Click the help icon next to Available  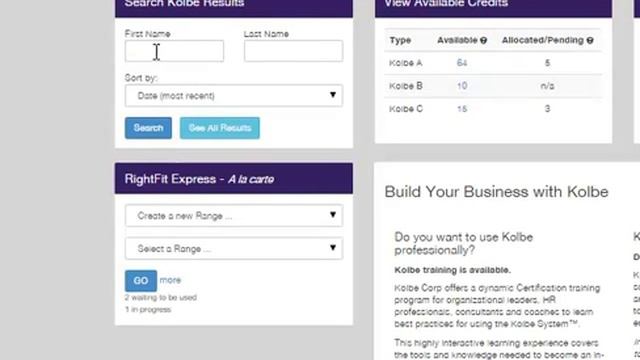484,40
